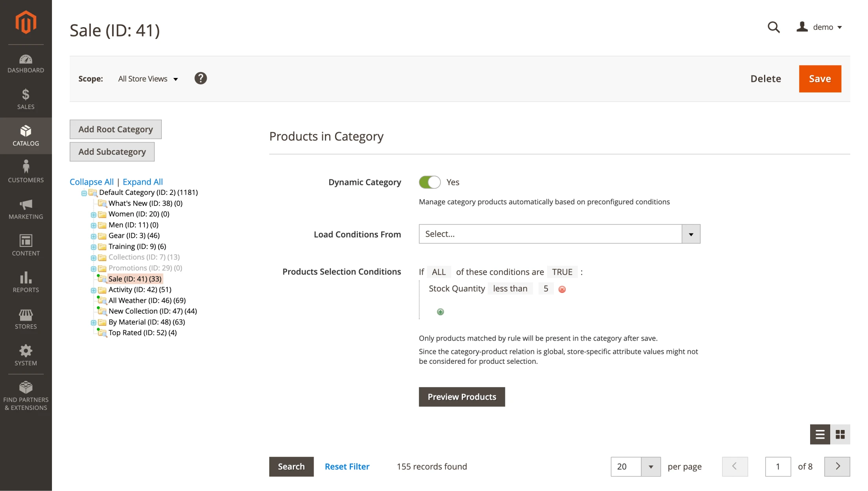Select Top Rated category in the tree
868x491 pixels.
click(142, 333)
